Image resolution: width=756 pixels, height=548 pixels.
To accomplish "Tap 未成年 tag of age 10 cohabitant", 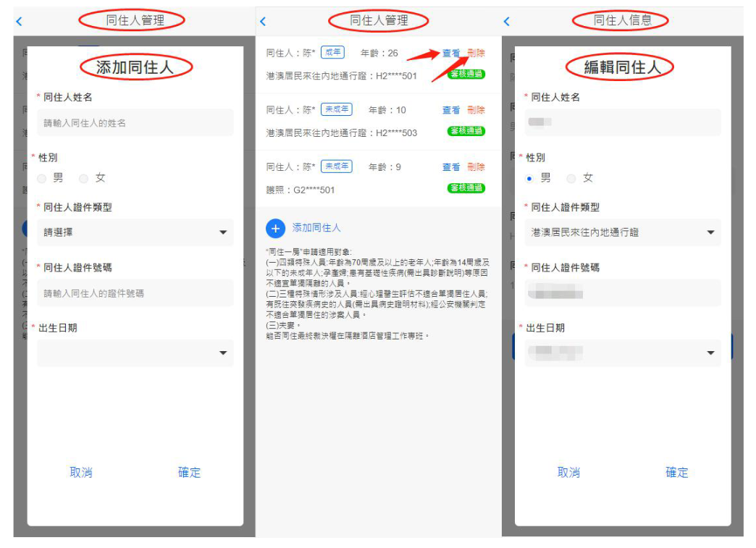I will (337, 110).
